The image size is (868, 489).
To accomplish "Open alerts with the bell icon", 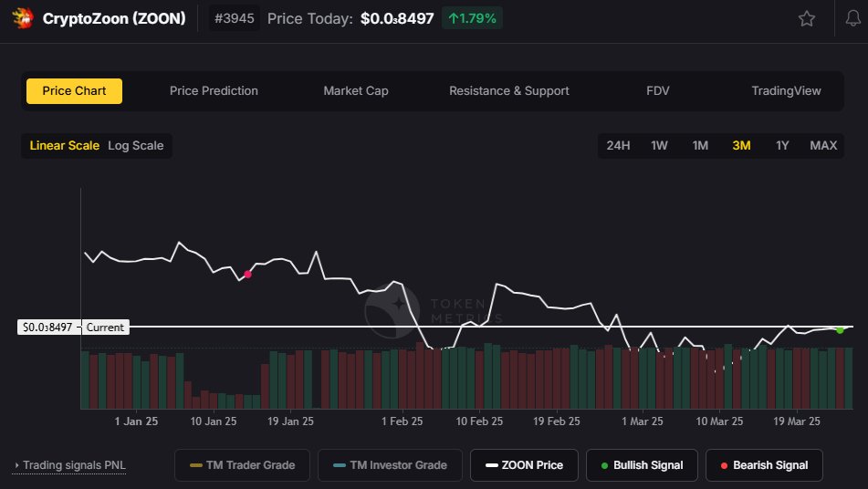I will 853,18.
